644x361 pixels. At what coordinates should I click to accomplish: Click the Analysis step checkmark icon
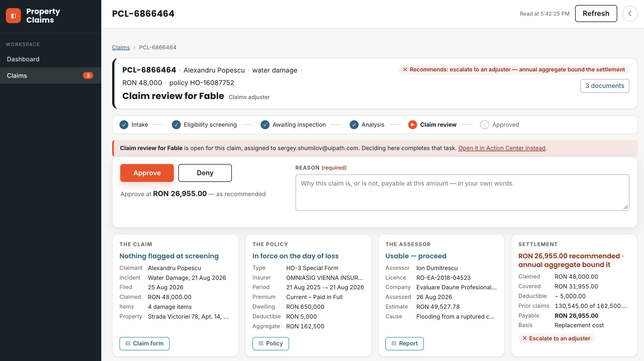click(354, 125)
